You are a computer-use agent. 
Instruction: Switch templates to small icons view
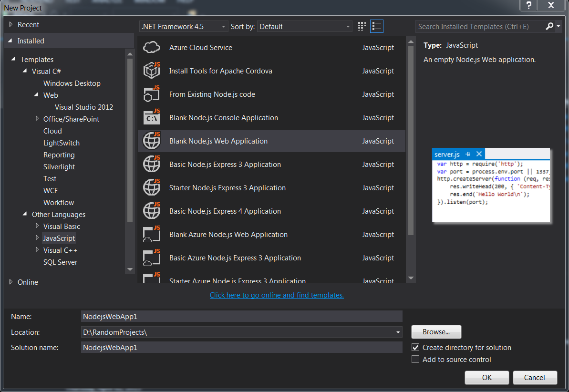(361, 26)
